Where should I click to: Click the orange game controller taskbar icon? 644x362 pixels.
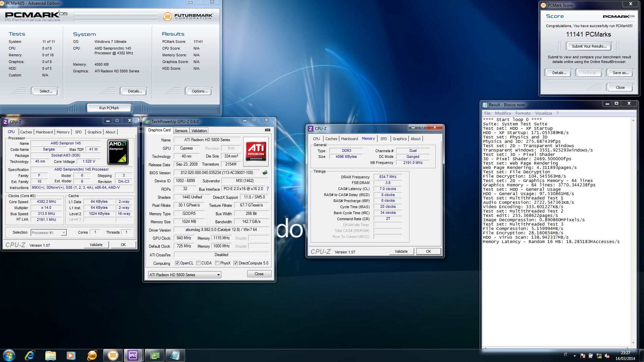[x=92, y=355]
